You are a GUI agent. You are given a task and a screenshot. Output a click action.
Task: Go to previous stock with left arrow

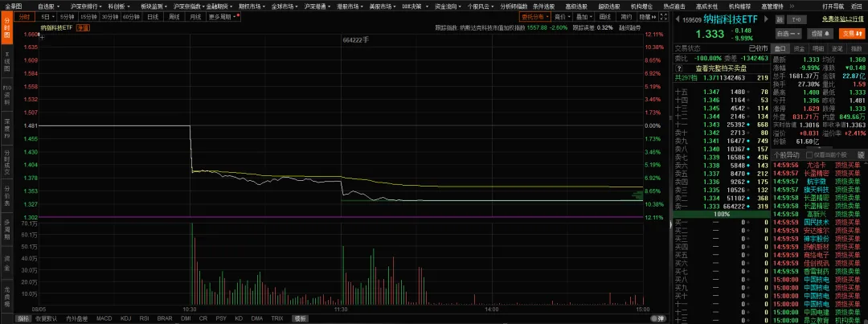click(676, 18)
